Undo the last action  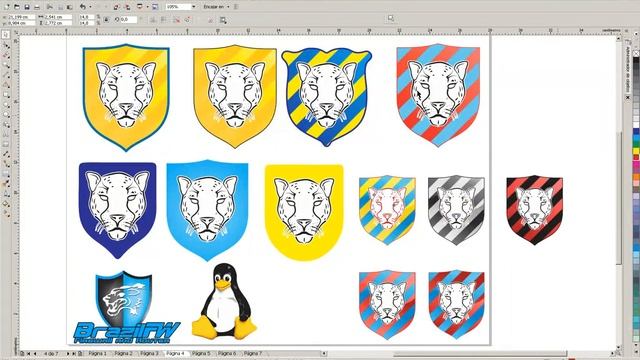coord(83,7)
